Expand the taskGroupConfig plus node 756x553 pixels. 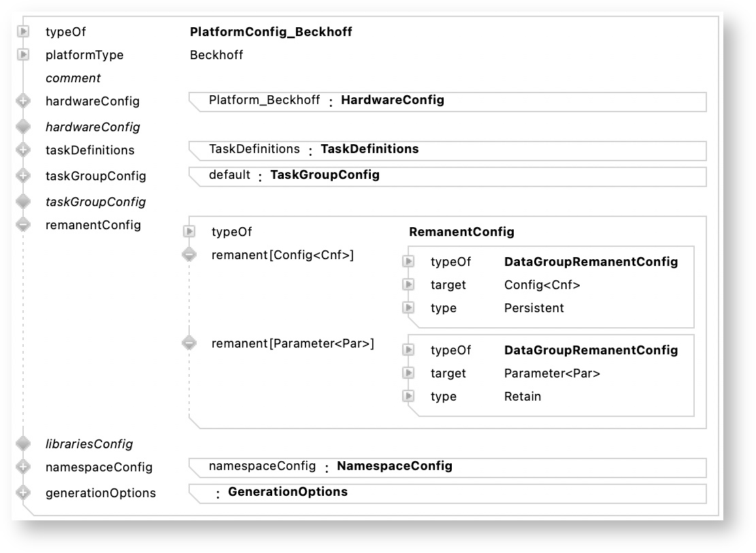pos(24,175)
